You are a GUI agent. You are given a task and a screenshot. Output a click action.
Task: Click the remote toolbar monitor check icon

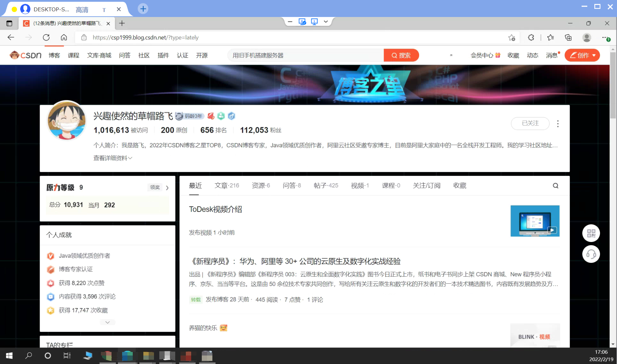pos(302,22)
